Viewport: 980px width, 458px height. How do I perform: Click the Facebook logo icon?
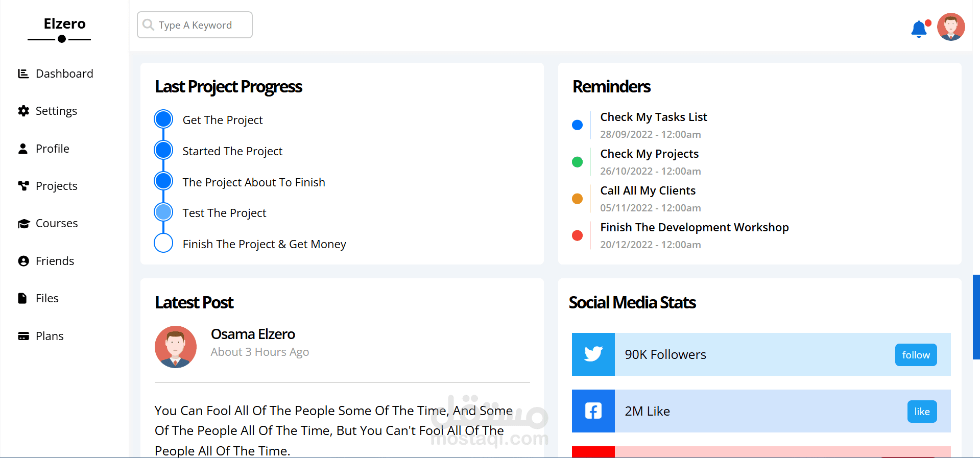coord(593,411)
